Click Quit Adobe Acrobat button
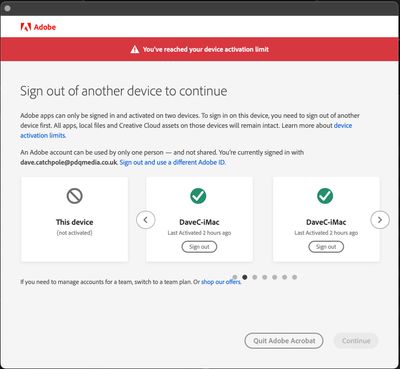 tap(284, 341)
